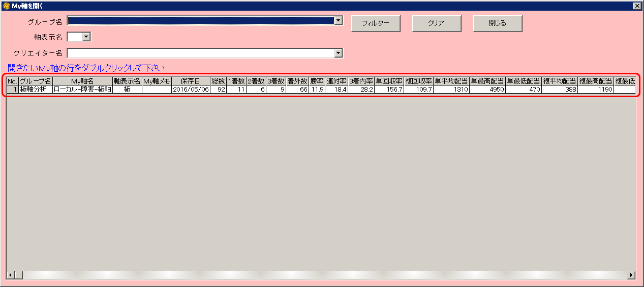Click the 勝率 value 11.9 cell
The image size is (644, 287).
(x=317, y=89)
